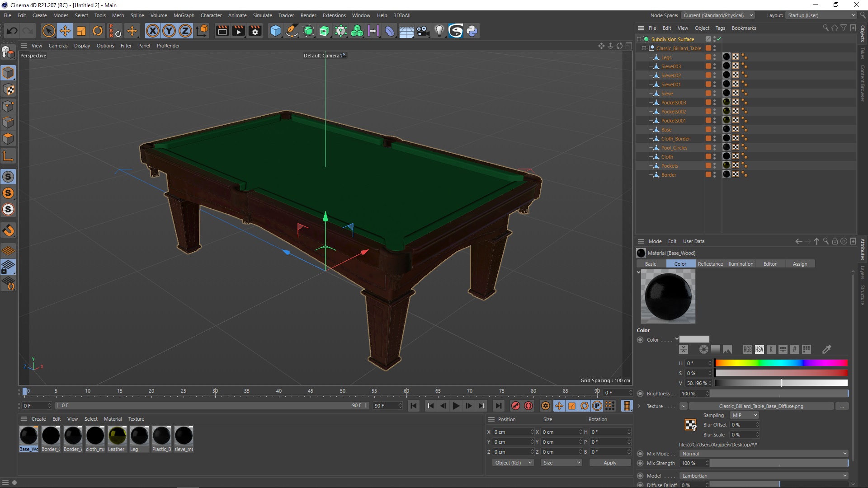Switch color mode to HSV

[x=759, y=349]
